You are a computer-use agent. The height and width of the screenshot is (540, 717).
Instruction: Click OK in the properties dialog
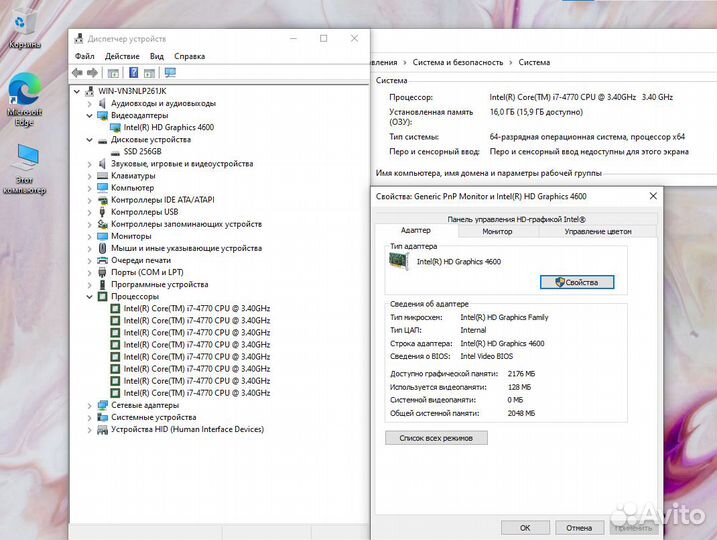(525, 528)
